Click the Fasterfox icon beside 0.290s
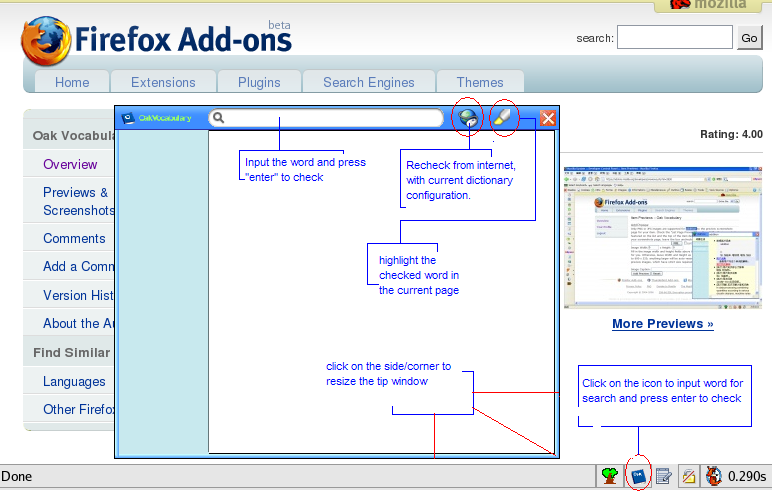The width and height of the screenshot is (772, 492). (x=714, y=476)
